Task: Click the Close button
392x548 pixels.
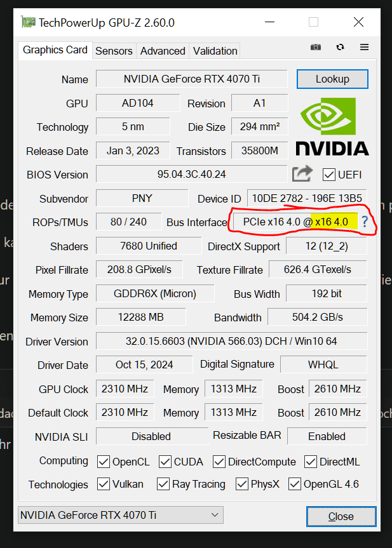Action: coord(341,516)
